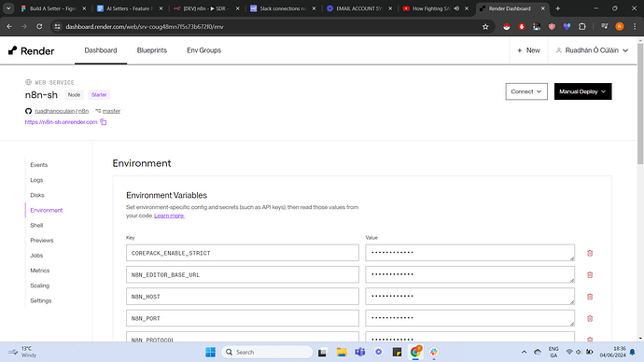Open the notifications bell in the tray
The height and width of the screenshot is (362, 644).
tap(633, 352)
